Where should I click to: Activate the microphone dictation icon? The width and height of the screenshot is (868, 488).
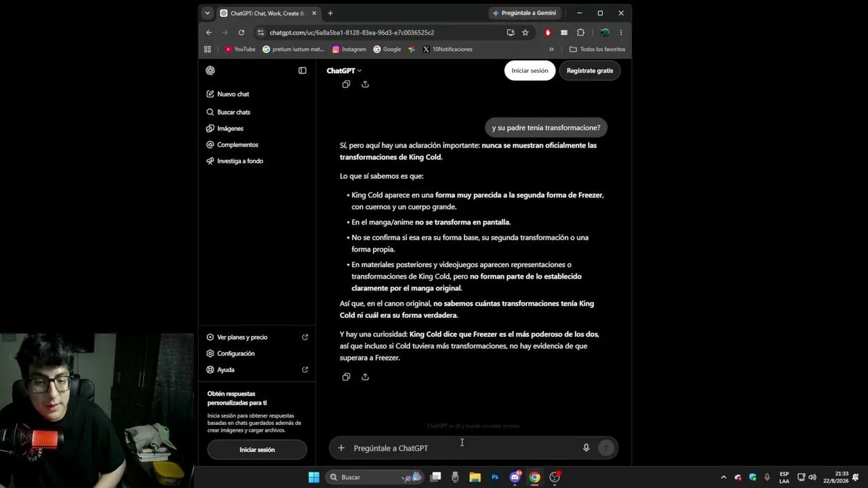[586, 448]
